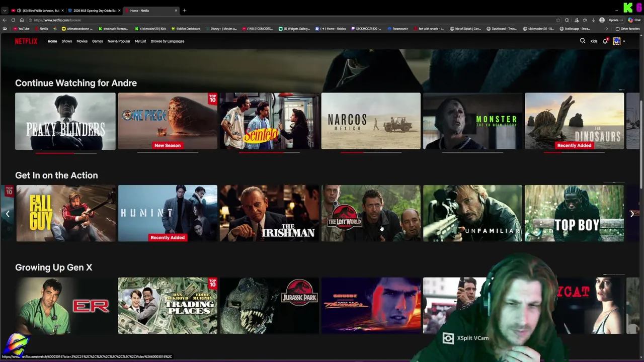
Task: Expand the profile menu caret
Action: click(x=624, y=41)
